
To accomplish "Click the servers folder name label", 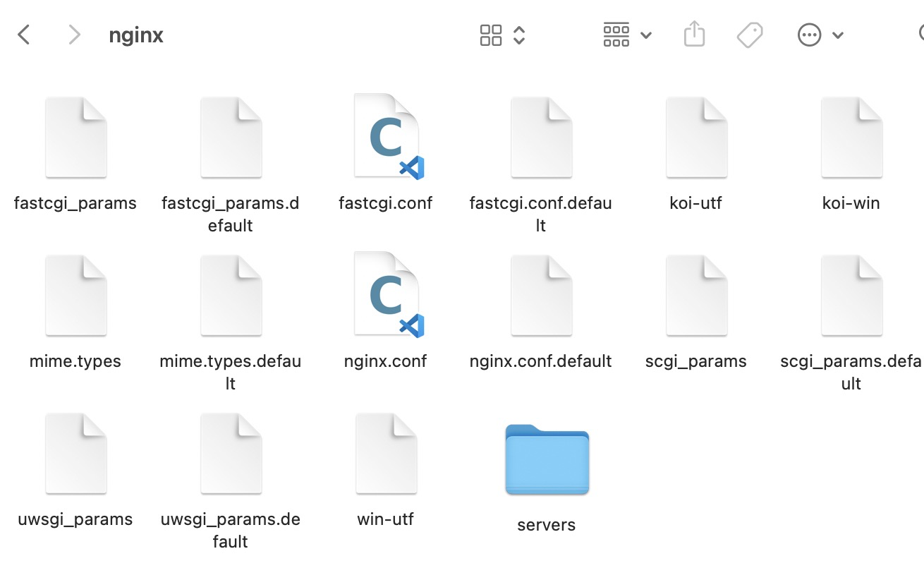I will [x=547, y=525].
